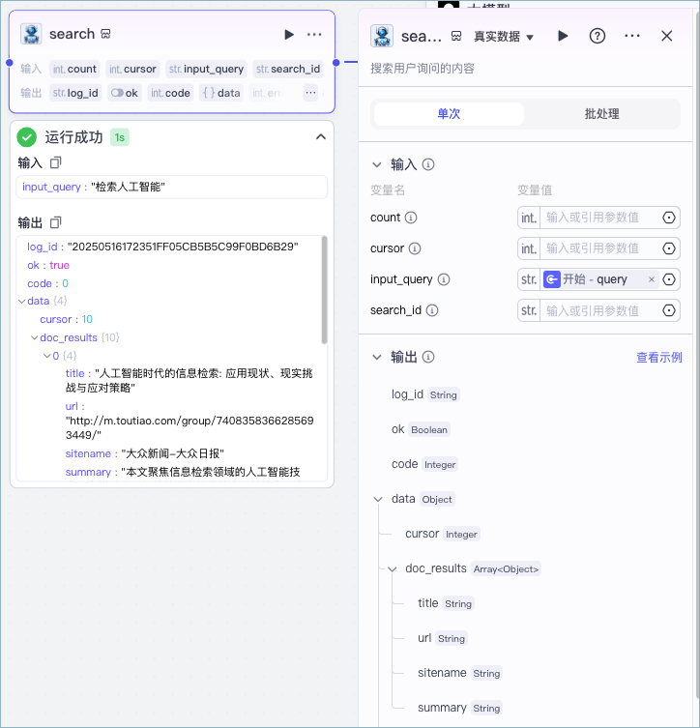Click summary String in output schema
The height and width of the screenshot is (728, 700).
pos(459,708)
